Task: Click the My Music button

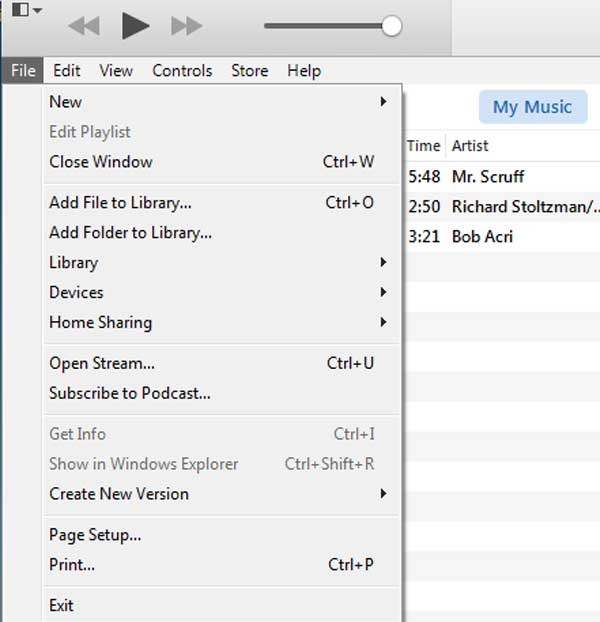Action: tap(533, 107)
